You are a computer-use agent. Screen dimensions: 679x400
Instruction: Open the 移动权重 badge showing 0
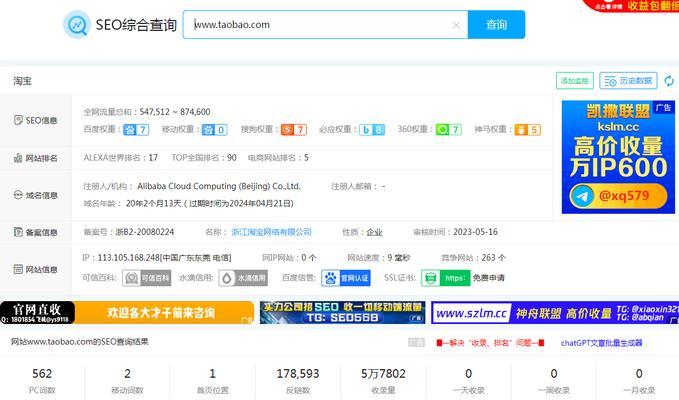[x=214, y=129]
